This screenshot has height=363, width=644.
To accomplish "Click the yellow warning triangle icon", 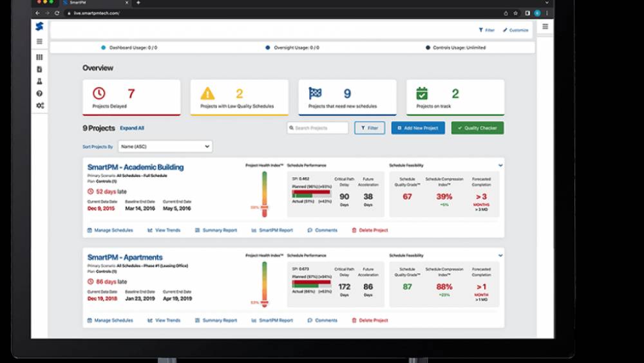I will 207,93.
